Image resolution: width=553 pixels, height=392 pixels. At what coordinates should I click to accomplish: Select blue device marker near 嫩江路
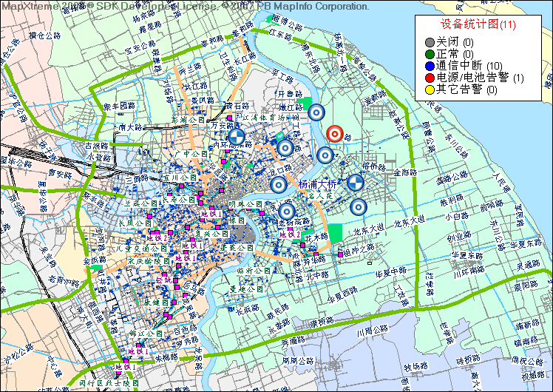316,112
